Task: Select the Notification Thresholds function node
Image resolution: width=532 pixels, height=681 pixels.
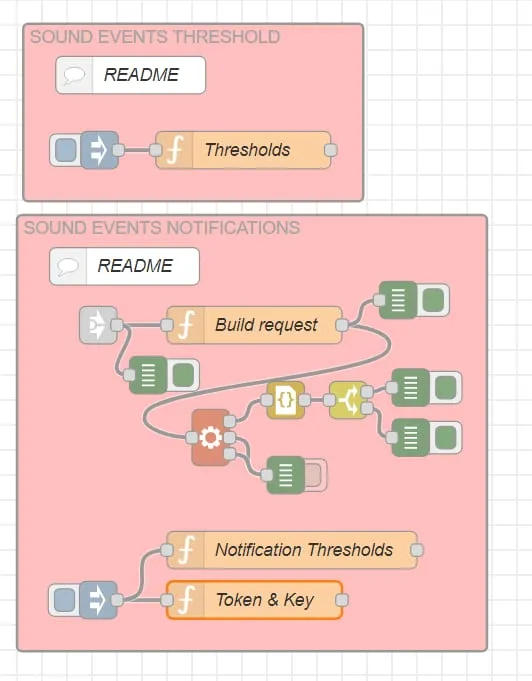Action: point(292,550)
